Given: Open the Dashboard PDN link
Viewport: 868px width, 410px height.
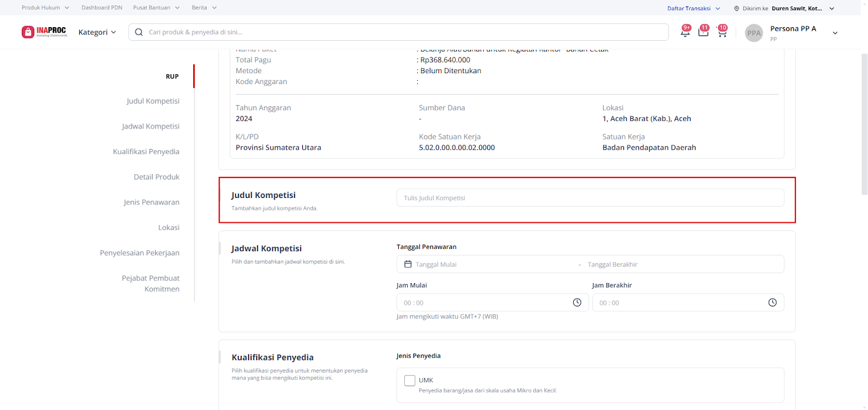Looking at the screenshot, I should 102,8.
